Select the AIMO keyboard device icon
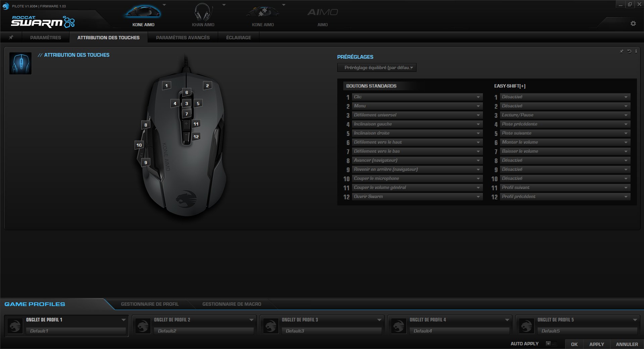This screenshot has height=349, width=644. tap(322, 12)
